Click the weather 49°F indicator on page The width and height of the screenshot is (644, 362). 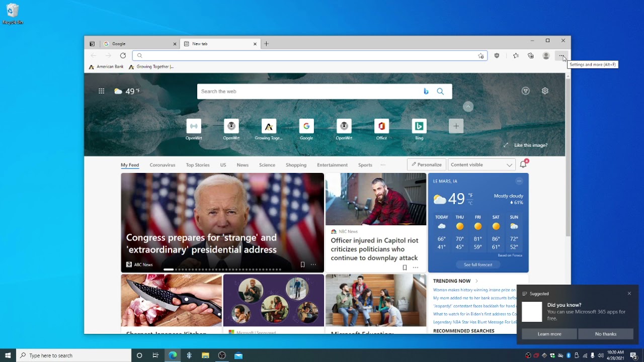[x=127, y=91]
